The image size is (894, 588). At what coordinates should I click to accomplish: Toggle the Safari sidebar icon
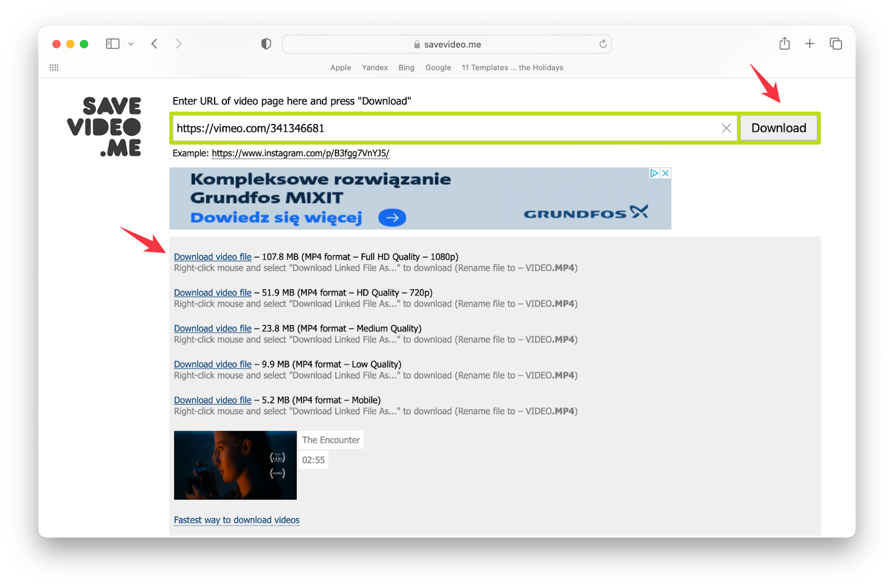click(x=112, y=44)
